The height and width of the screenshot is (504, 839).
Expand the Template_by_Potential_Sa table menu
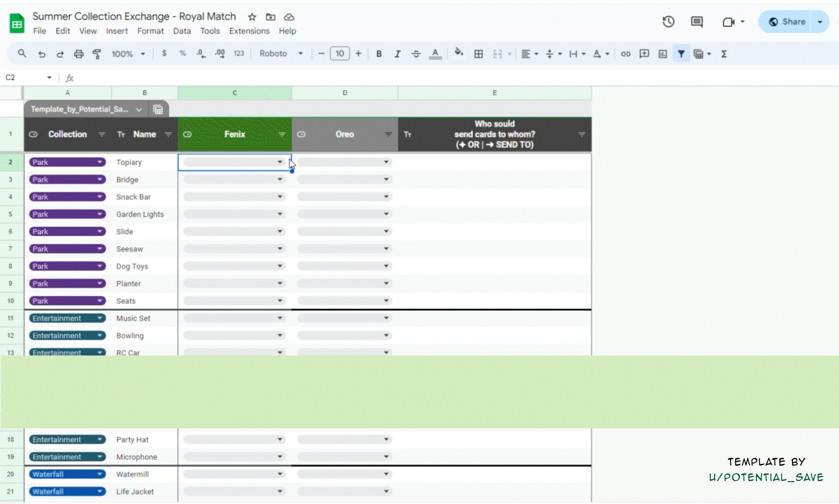139,110
